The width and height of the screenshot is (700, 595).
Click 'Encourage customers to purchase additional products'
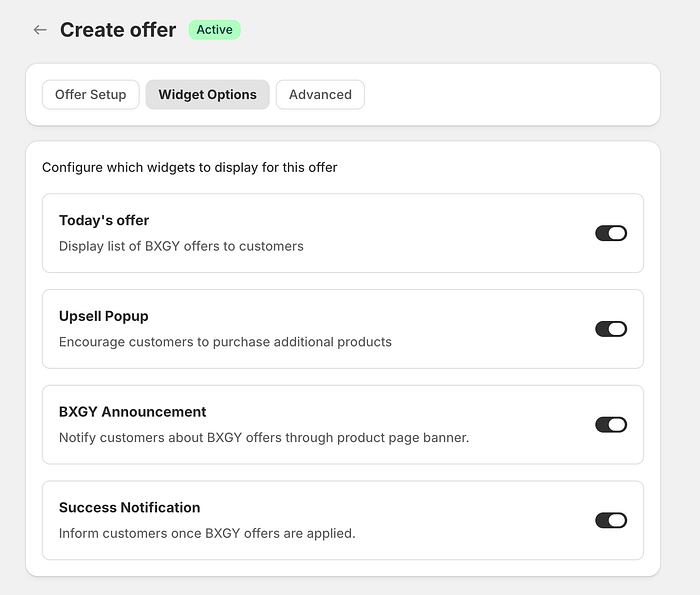[225, 342]
